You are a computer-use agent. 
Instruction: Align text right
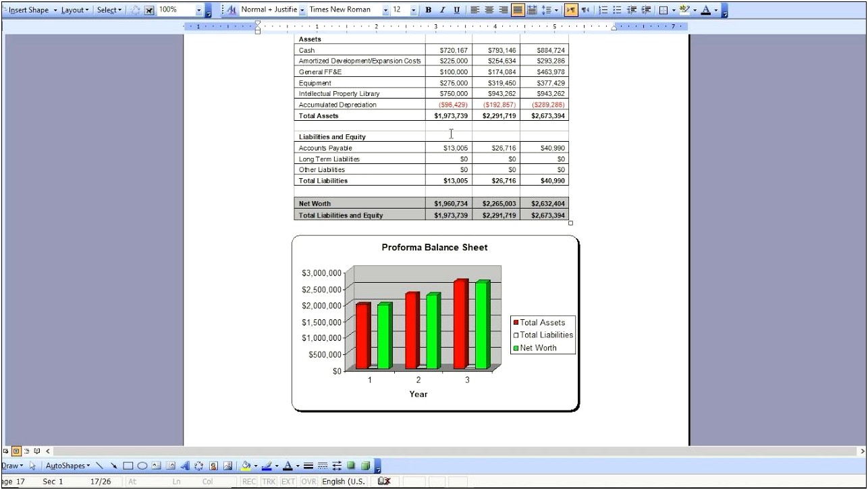coord(504,10)
